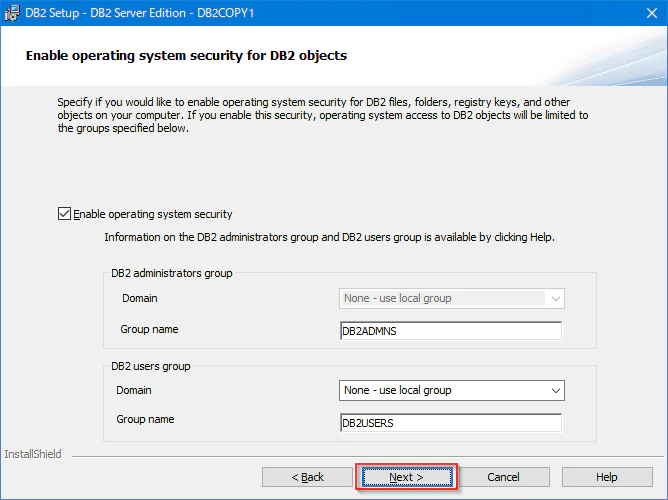Go back with the Back button
Viewport: 668px width, 500px height.
pos(307,477)
